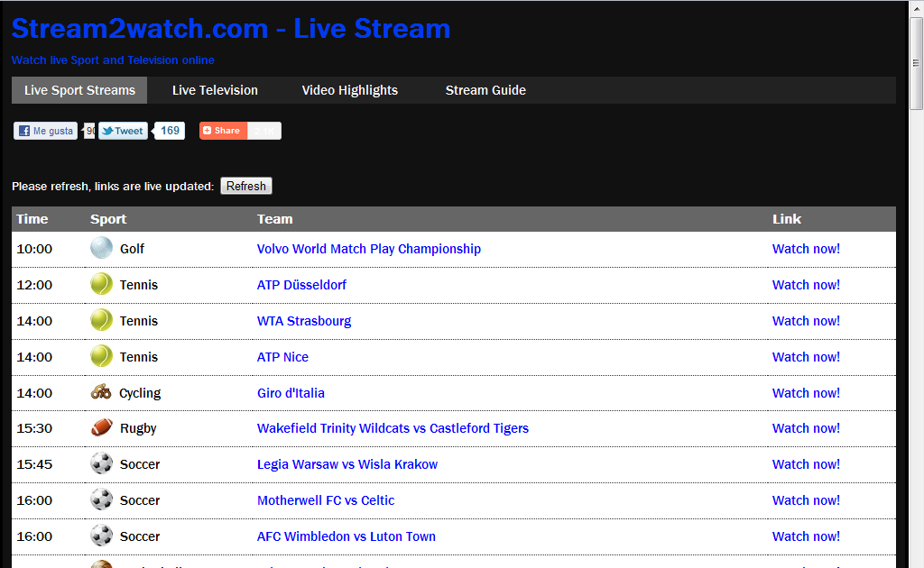Click the rugby ball icon

pyautogui.click(x=102, y=428)
